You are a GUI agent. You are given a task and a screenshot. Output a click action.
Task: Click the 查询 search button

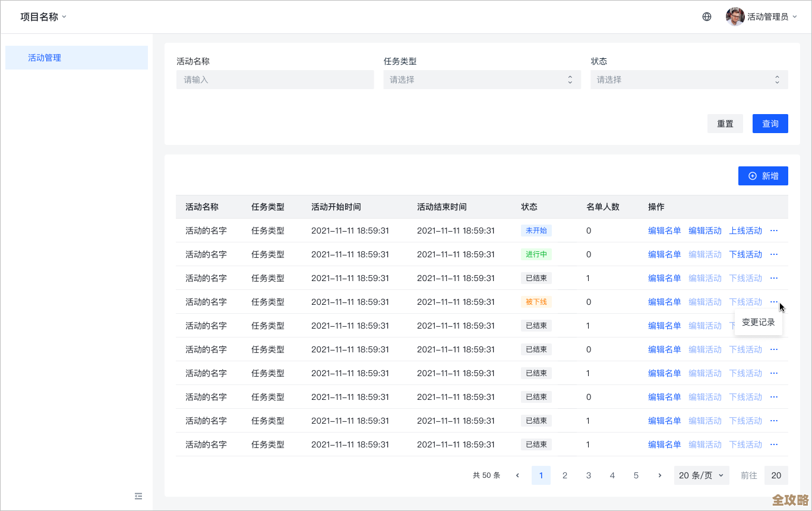coord(770,123)
